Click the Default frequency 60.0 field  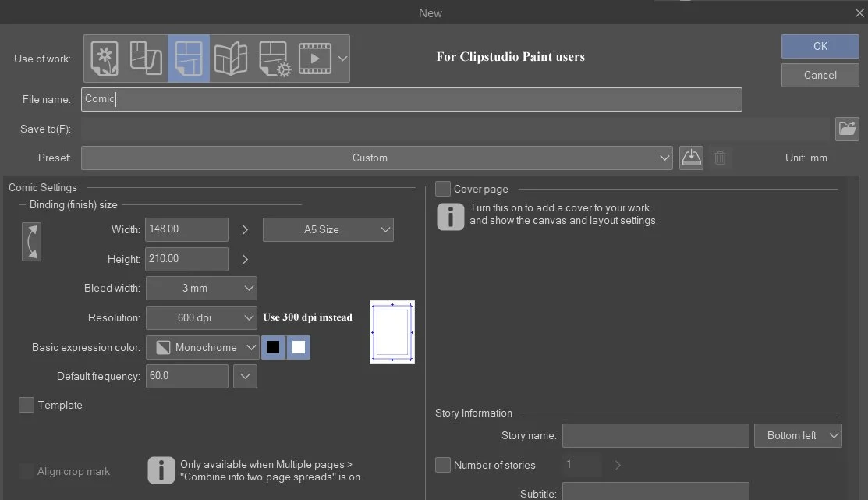tap(187, 377)
